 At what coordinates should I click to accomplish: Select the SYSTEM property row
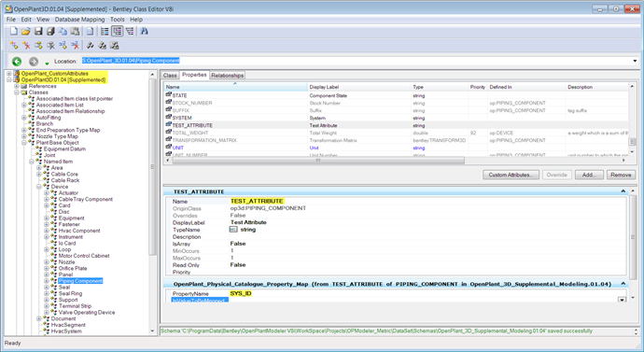[397, 118]
